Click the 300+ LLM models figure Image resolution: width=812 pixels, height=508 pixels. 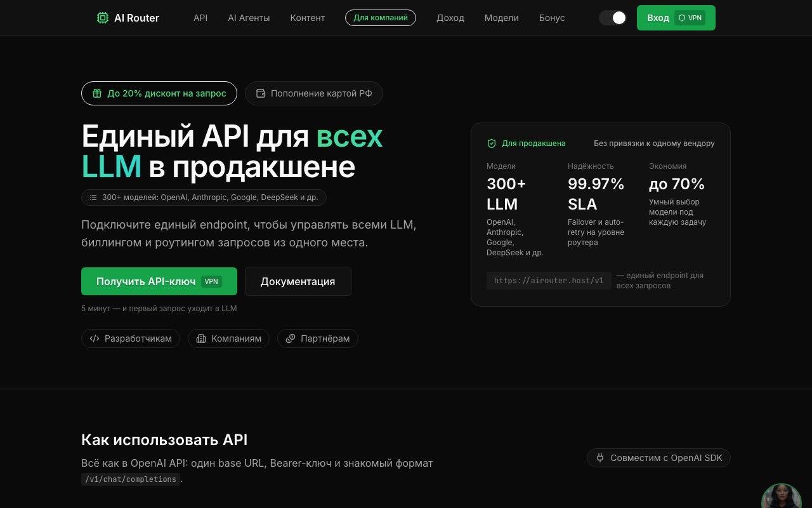(506, 194)
